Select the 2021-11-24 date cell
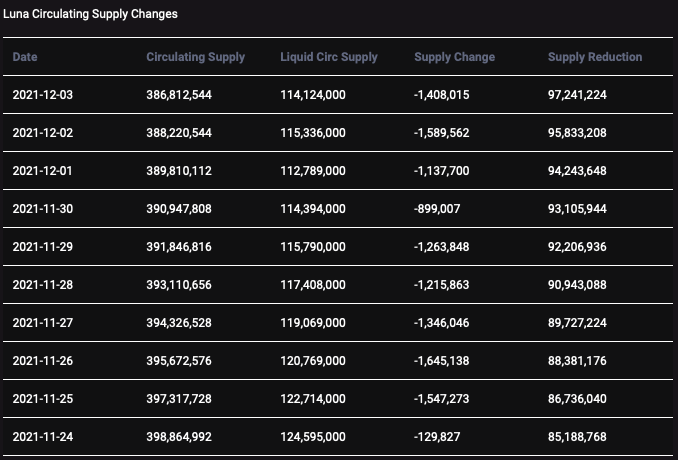The image size is (678, 460). click(x=42, y=437)
